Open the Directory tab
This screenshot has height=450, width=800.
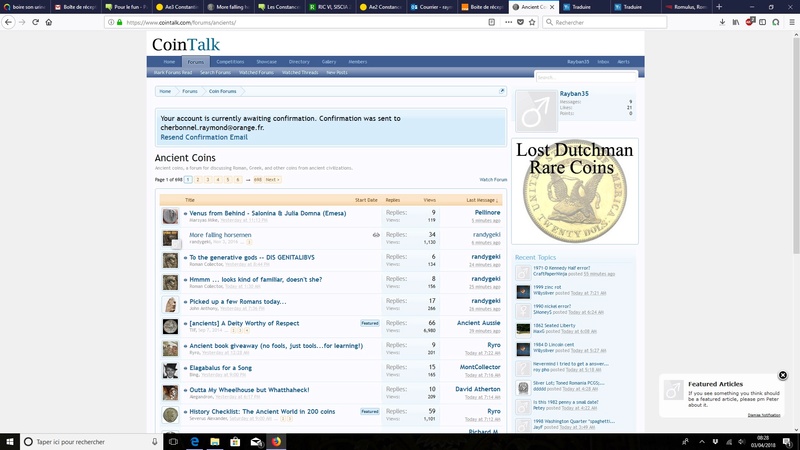(299, 62)
